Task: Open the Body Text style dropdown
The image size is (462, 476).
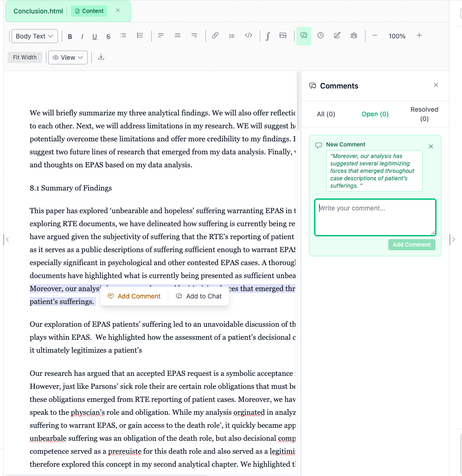Action: 34,36
